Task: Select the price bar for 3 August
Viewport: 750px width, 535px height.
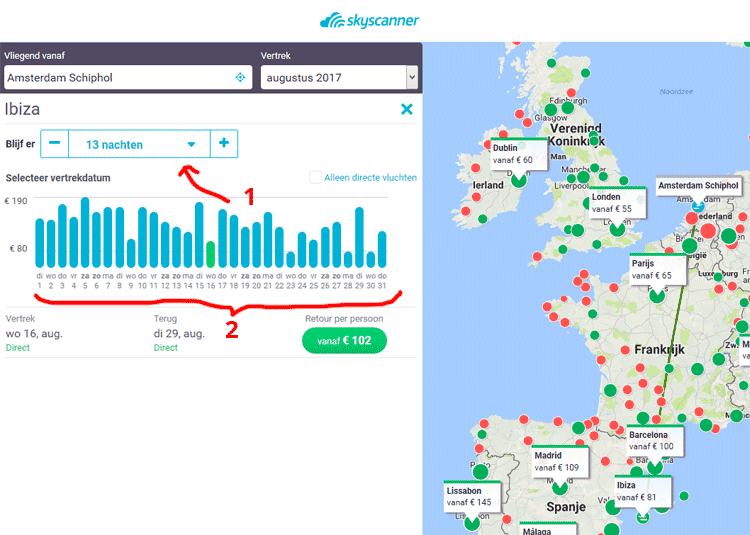Action: (x=62, y=236)
